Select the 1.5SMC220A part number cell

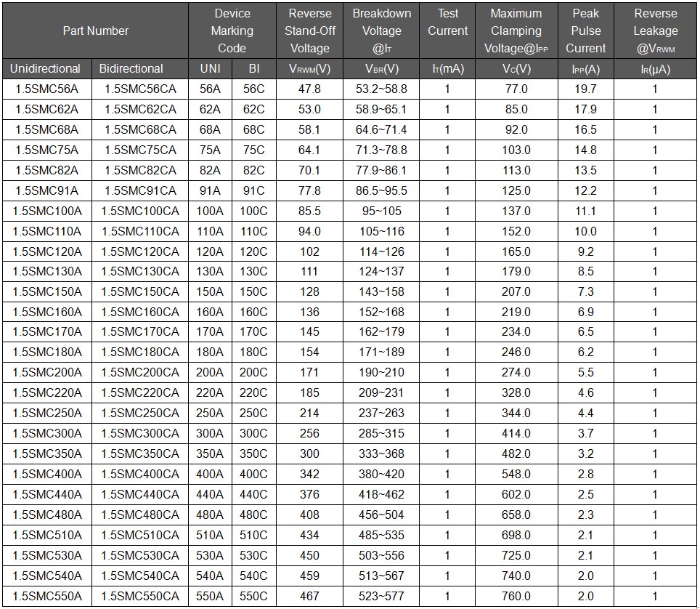(46, 393)
